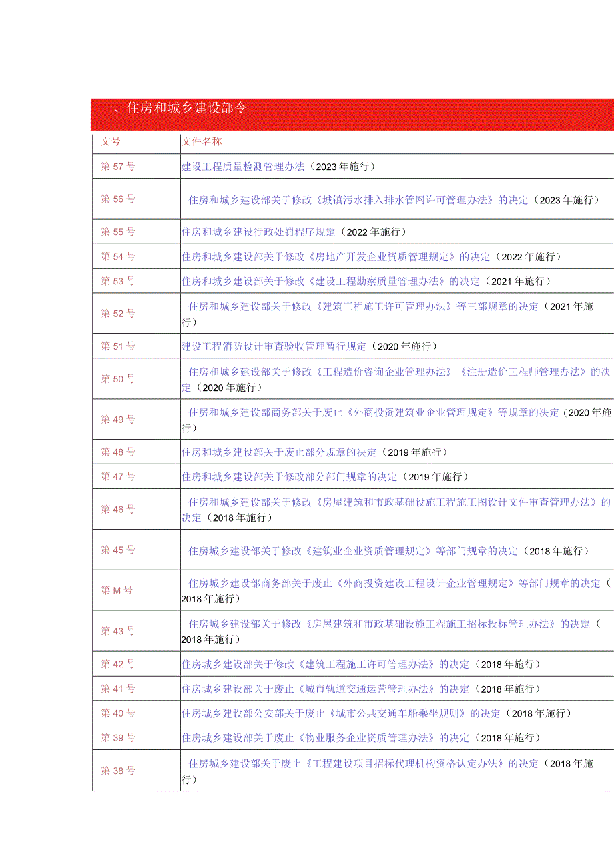Screen dimensions: 614x868
Task: Click the 文件名称 column header
Action: pos(200,141)
